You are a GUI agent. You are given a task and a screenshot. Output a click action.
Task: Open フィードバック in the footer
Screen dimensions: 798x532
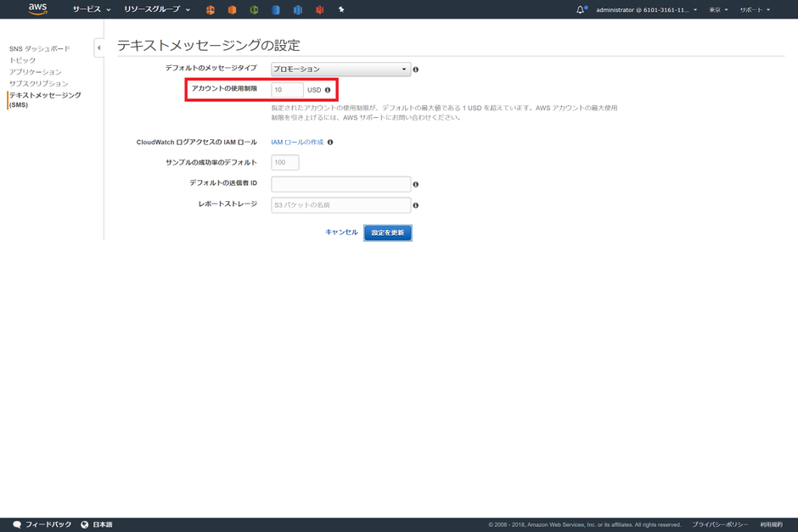[48, 524]
